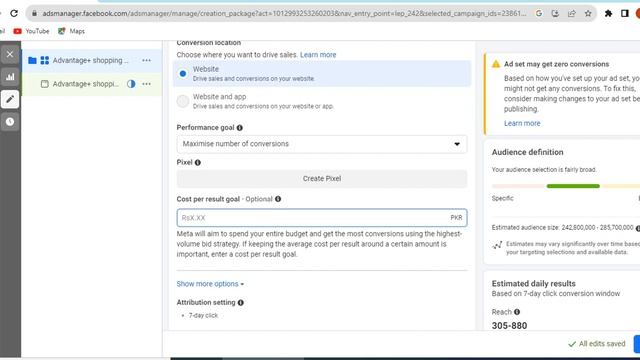Reload the page with the browser refresh icon
Screen dimensions: 640x360
(14, 13)
